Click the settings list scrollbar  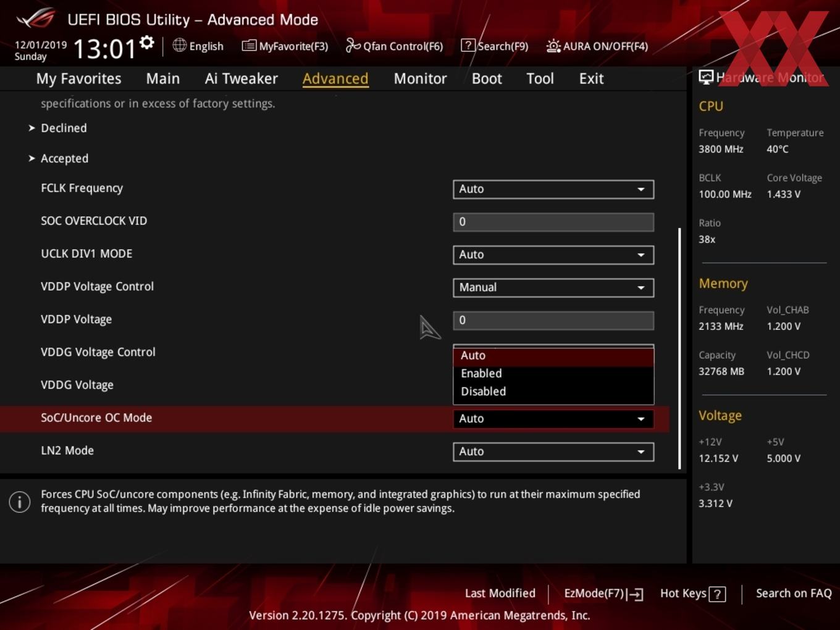click(679, 348)
